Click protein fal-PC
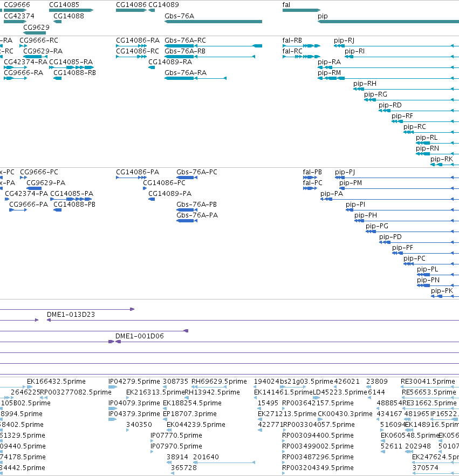Screen dimensions: 459x476 click(312, 183)
